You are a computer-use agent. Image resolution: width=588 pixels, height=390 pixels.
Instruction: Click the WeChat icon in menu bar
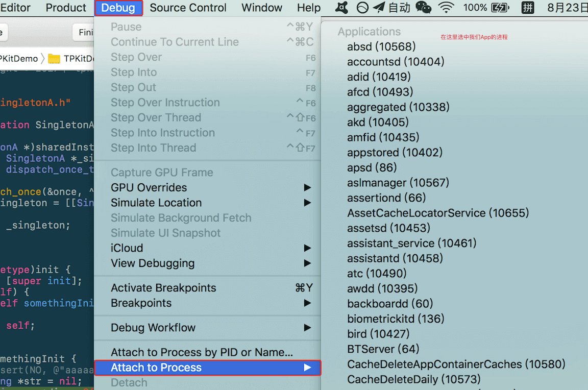423,8
